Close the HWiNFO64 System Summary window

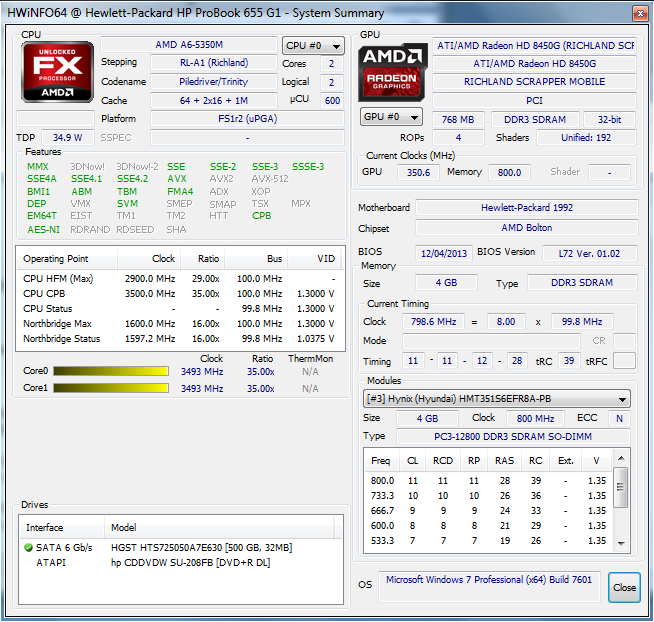640,14
